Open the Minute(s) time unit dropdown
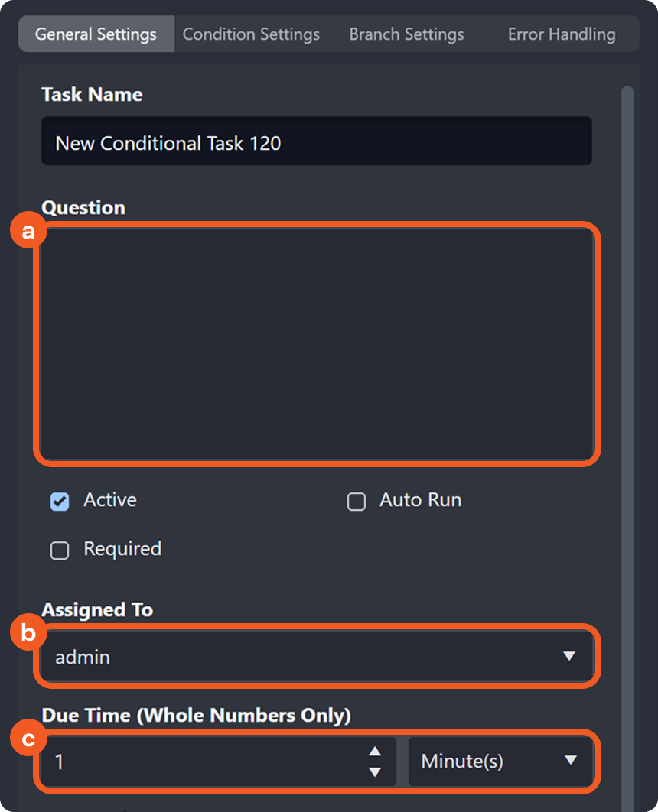Screen dimensions: 658x812 [x=502, y=761]
